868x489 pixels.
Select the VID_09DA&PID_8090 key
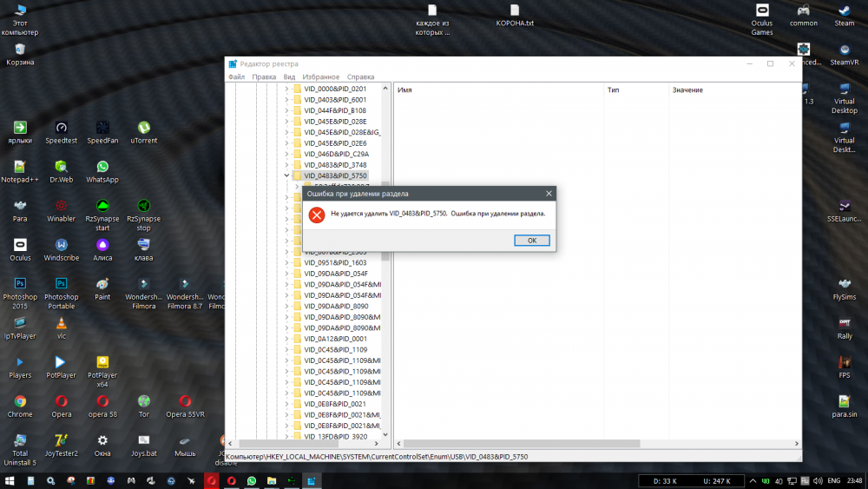(x=335, y=307)
